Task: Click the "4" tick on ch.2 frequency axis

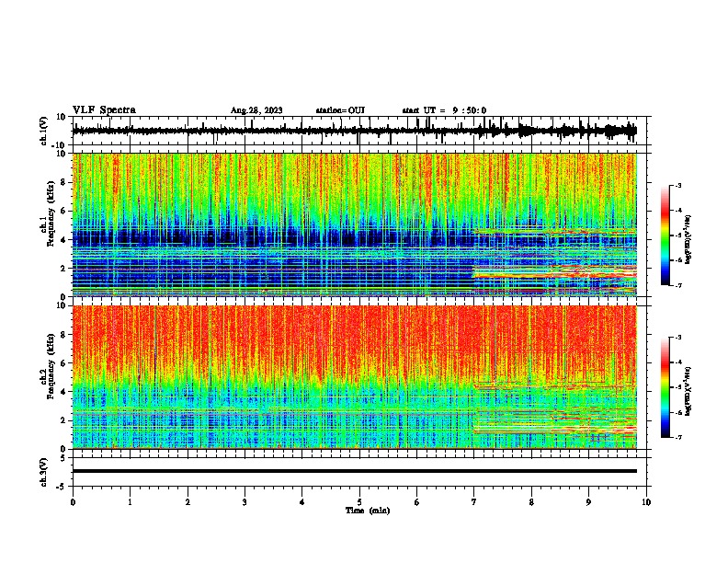Action: point(63,392)
